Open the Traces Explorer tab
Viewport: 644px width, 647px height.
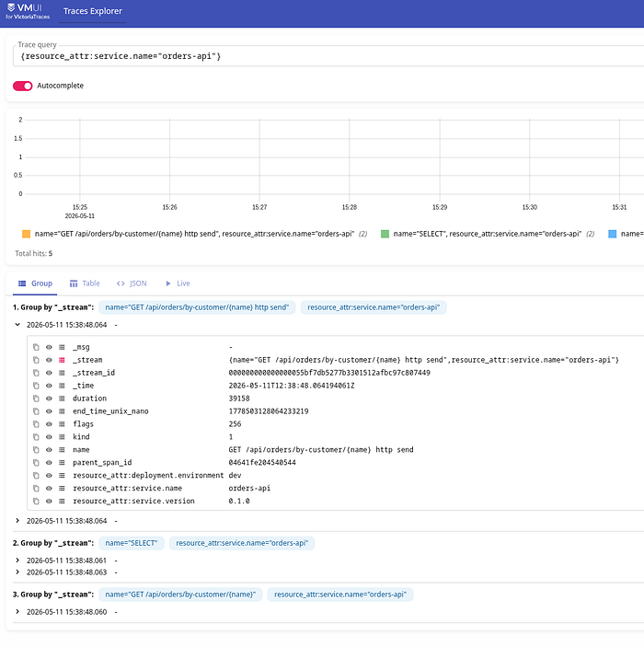[x=92, y=11]
